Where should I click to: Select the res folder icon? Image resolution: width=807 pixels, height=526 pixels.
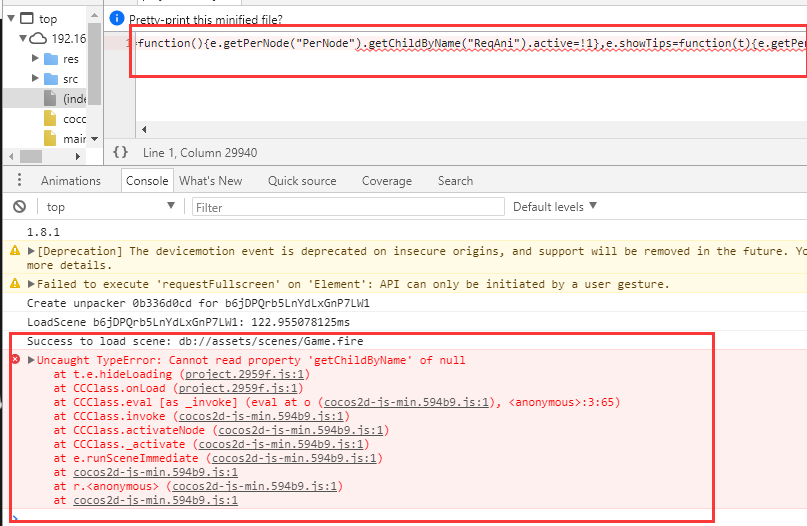(x=51, y=59)
